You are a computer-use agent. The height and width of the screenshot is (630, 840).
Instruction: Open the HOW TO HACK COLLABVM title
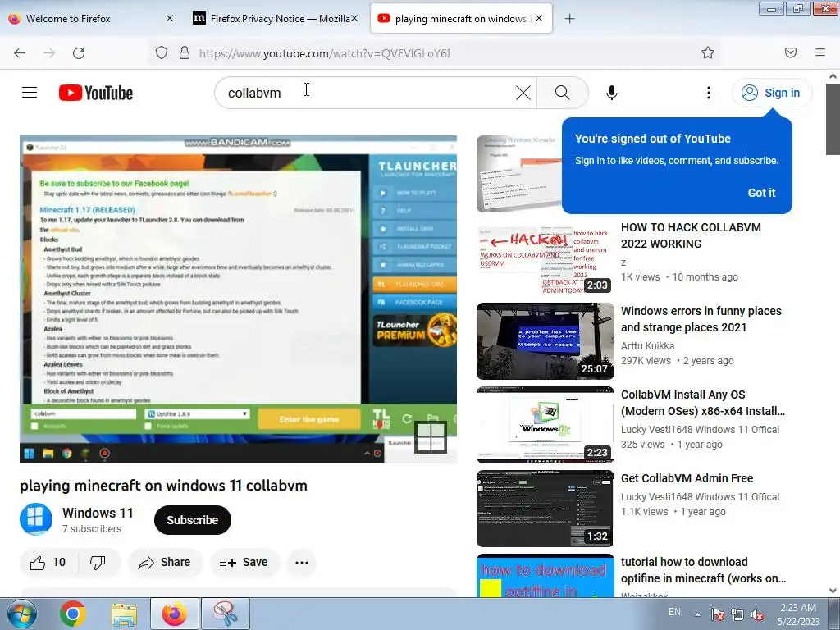pyautogui.click(x=691, y=235)
